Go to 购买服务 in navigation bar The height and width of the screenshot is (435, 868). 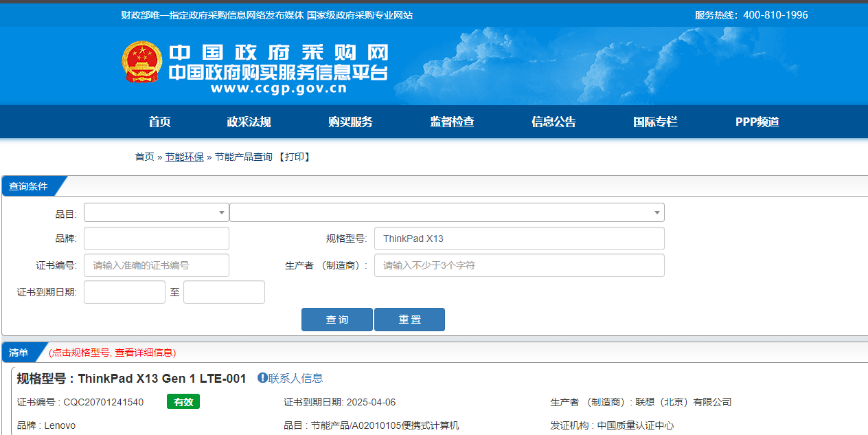(350, 122)
